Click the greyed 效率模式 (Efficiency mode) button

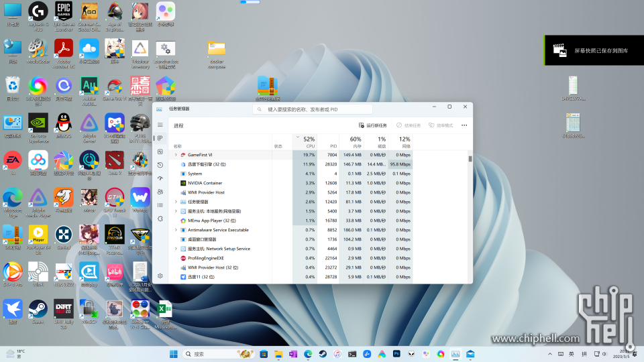click(441, 125)
